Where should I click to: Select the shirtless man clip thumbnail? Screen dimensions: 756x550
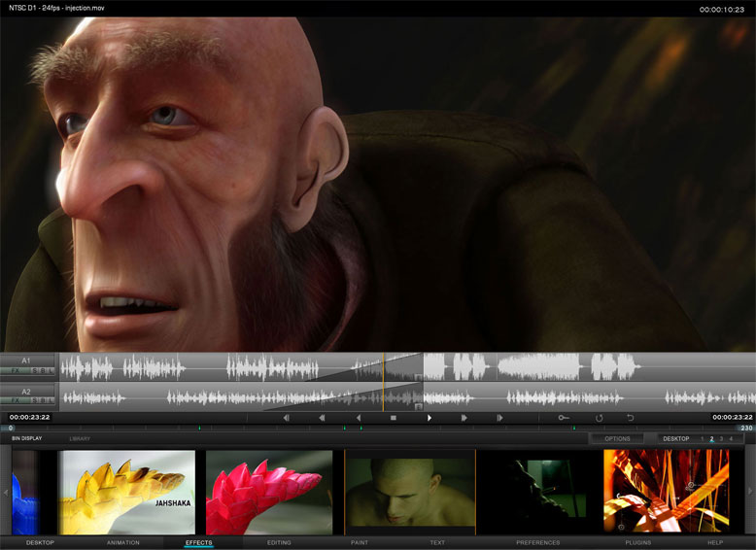tap(410, 493)
